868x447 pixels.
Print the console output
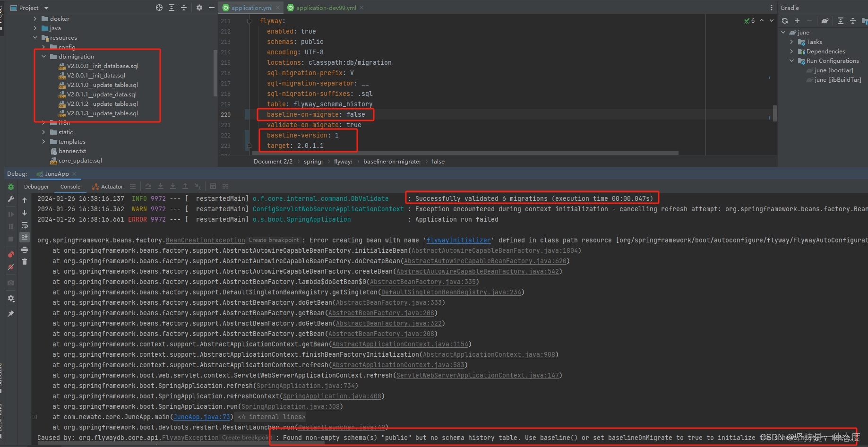25,249
